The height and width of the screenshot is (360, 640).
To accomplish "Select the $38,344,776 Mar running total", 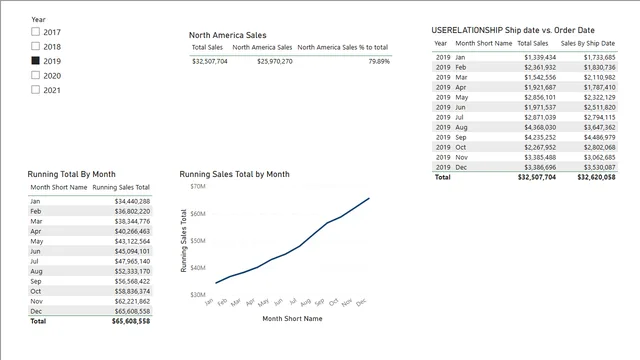I will 132,221.
